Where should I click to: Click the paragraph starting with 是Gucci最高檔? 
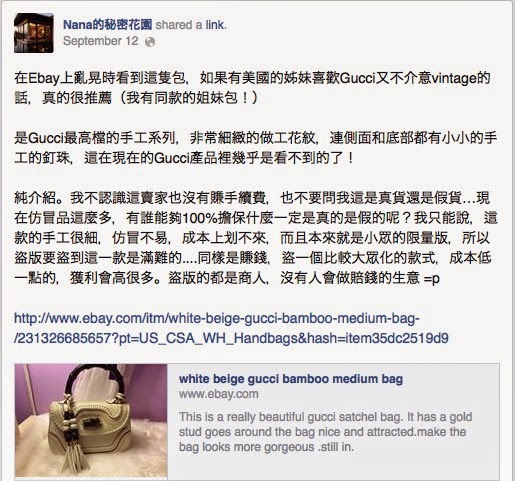[x=256, y=148]
